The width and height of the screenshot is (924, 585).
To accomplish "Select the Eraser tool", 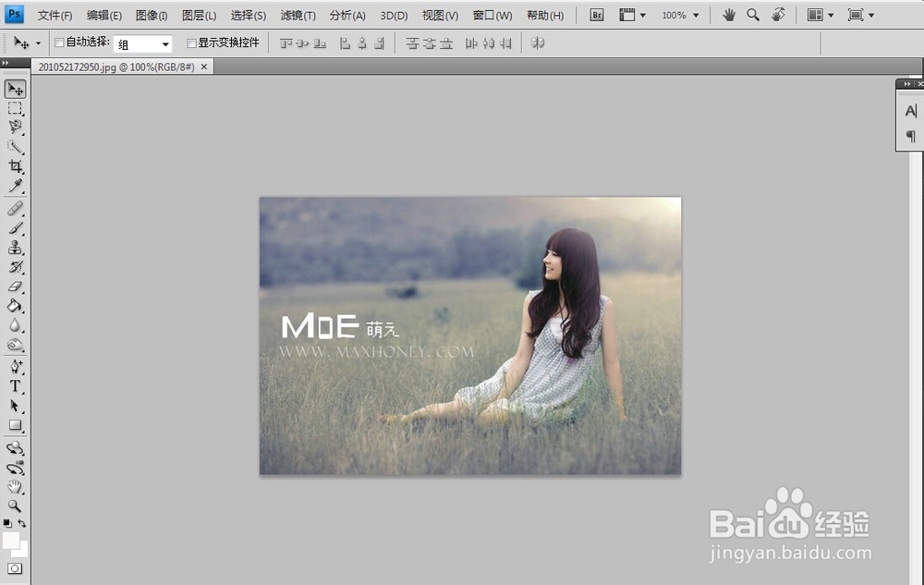I will [16, 286].
